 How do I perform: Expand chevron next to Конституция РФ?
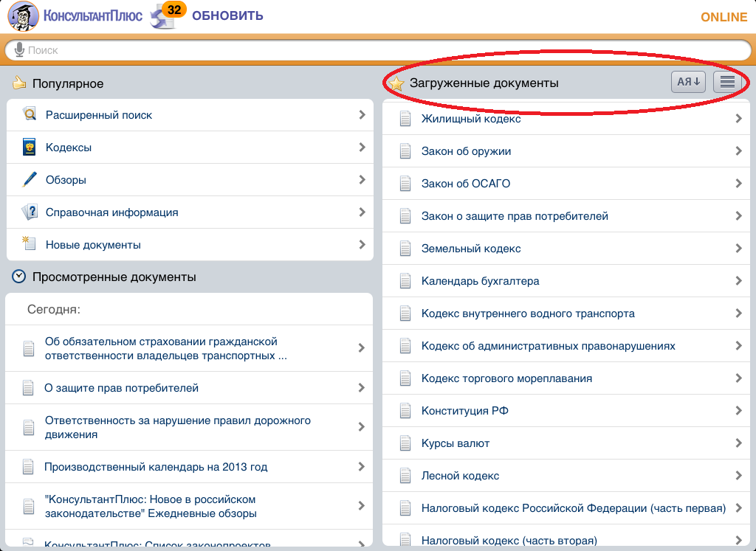tap(738, 411)
